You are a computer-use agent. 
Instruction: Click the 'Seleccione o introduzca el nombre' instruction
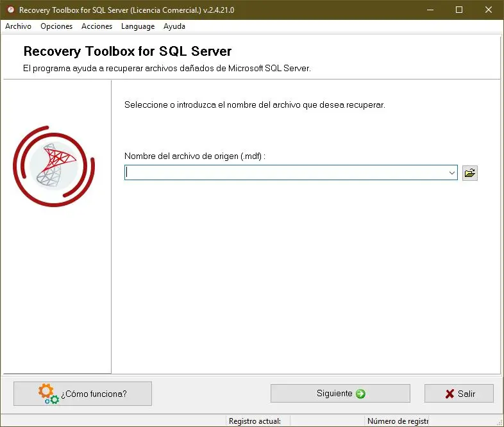[x=255, y=105]
